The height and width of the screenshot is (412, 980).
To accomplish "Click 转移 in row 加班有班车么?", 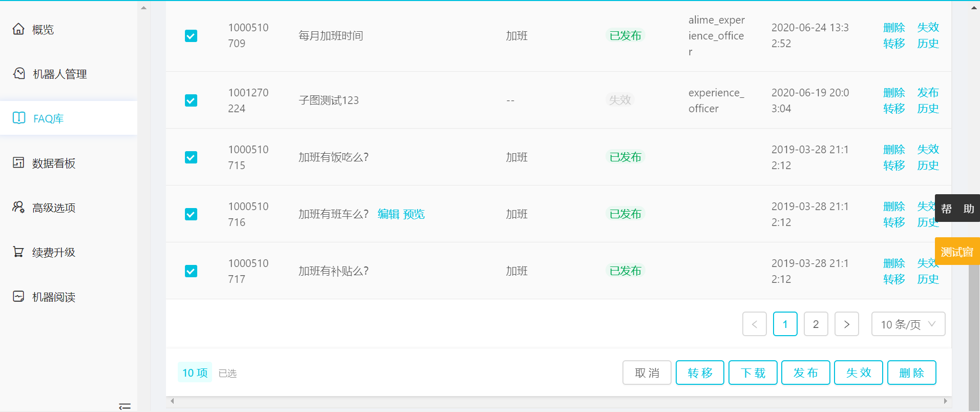I will pos(894,222).
